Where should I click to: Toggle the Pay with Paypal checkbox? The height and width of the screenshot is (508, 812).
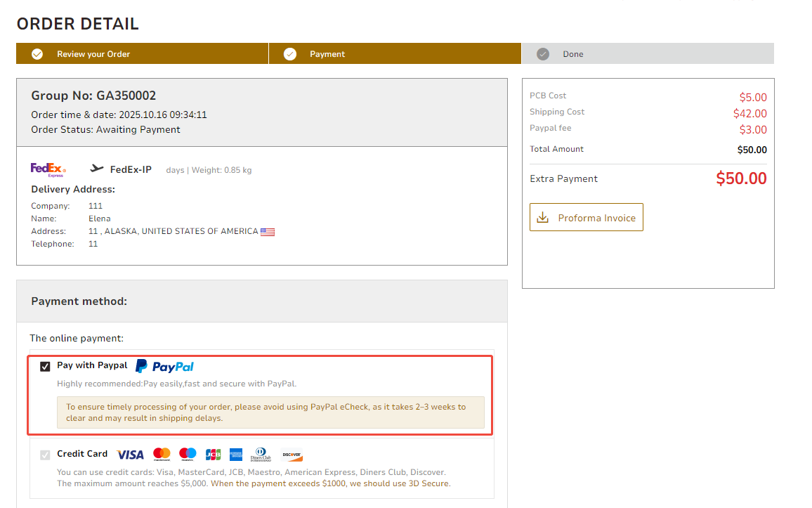pos(46,366)
